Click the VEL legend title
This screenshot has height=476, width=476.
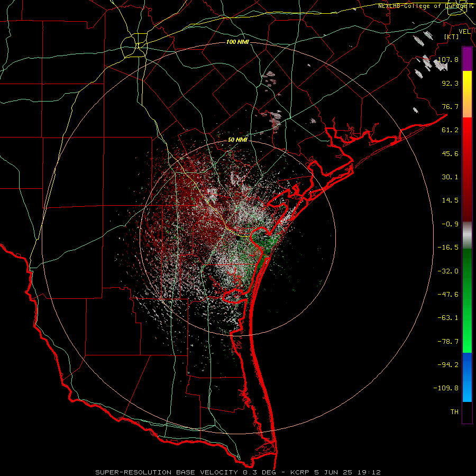tap(464, 32)
